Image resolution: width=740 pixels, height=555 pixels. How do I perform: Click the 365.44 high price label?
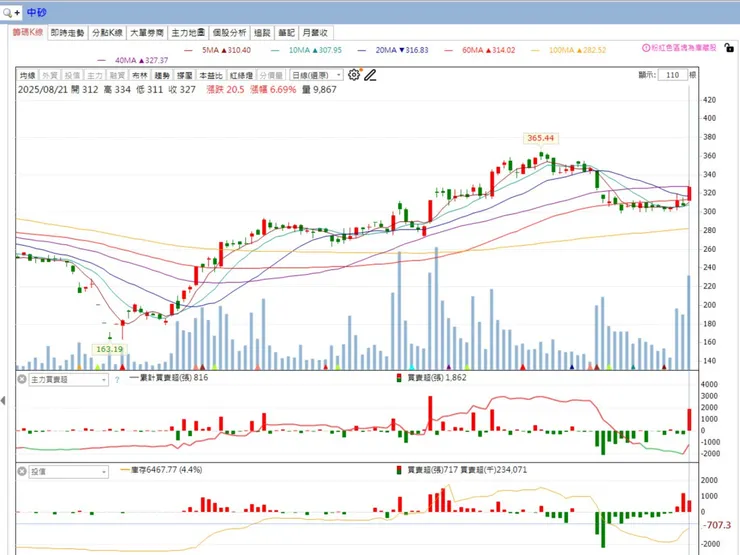click(x=540, y=138)
